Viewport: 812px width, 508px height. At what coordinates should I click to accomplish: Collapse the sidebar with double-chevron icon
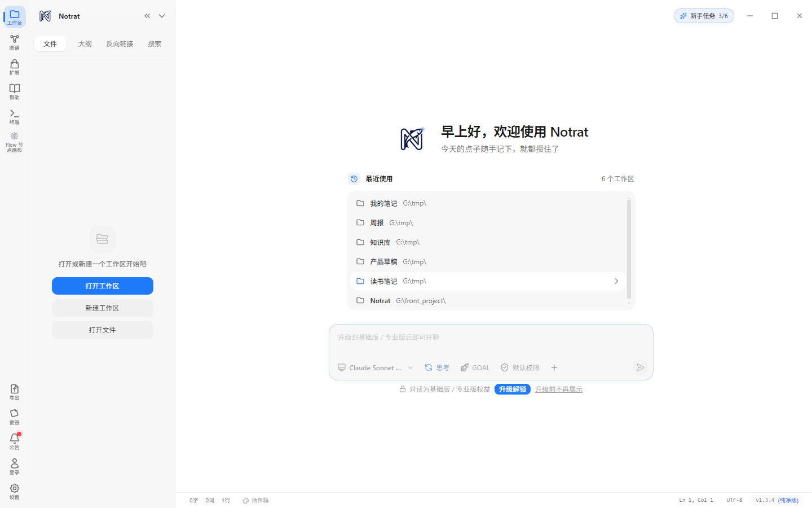(x=147, y=16)
